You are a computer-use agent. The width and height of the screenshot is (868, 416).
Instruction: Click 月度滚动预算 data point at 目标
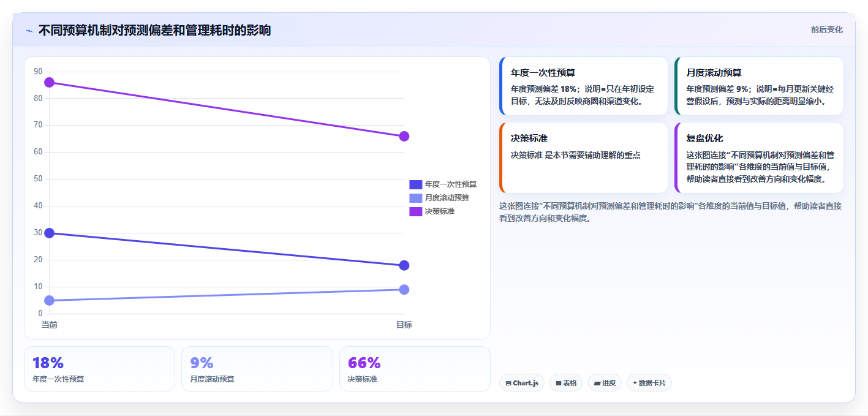pos(404,289)
